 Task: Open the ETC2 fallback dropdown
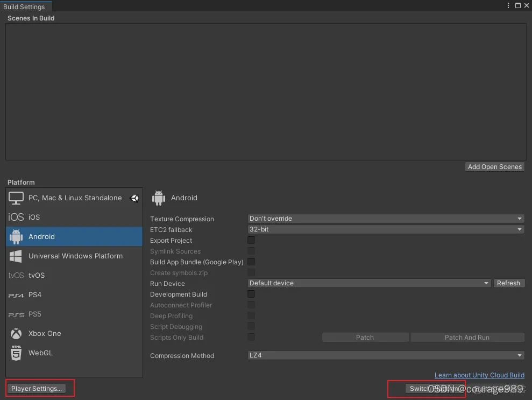click(386, 229)
